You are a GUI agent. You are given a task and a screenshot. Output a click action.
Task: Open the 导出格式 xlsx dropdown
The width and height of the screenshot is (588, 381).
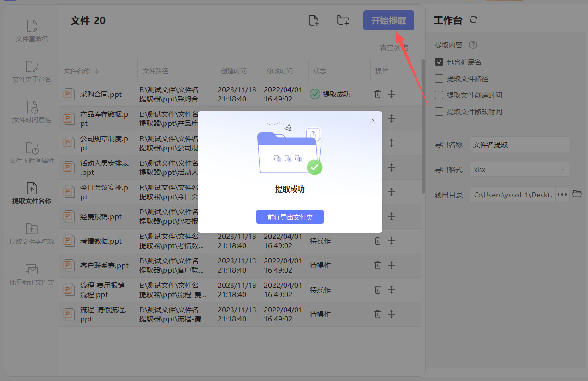(x=520, y=169)
